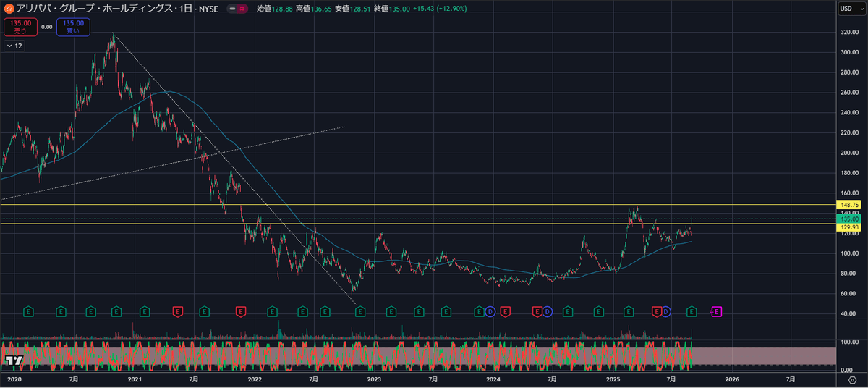
Task: Click the latest green E marker before the magenta one
Action: pyautogui.click(x=692, y=312)
